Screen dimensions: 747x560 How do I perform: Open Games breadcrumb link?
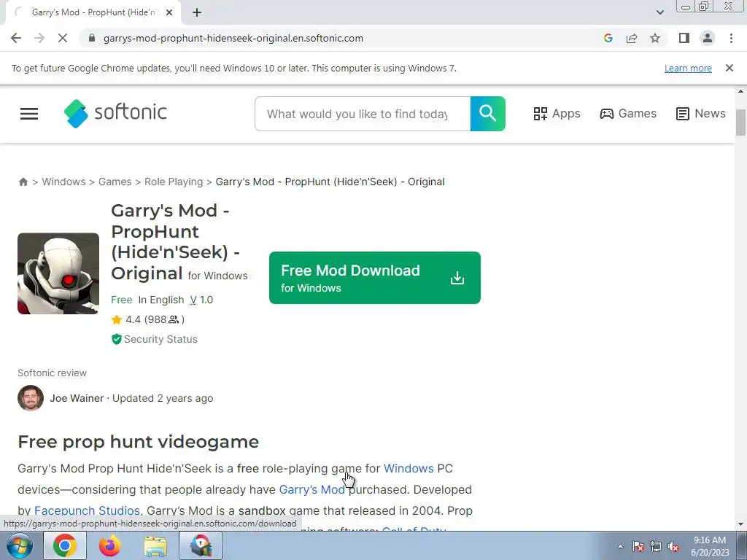(115, 182)
